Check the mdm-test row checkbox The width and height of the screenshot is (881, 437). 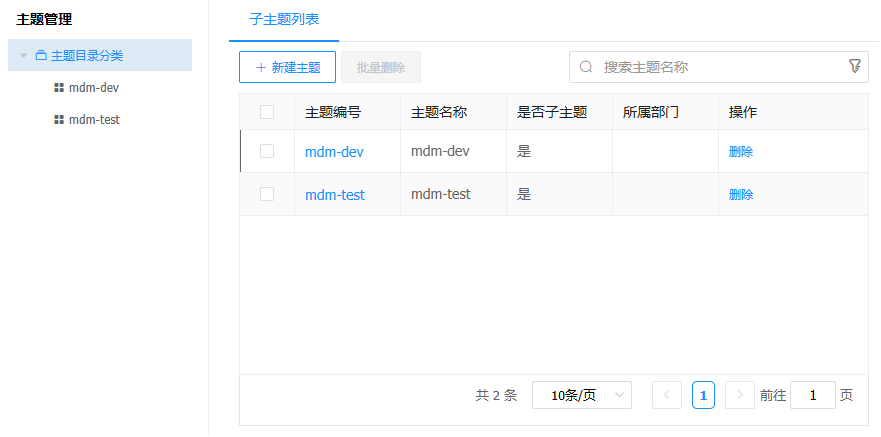[267, 194]
